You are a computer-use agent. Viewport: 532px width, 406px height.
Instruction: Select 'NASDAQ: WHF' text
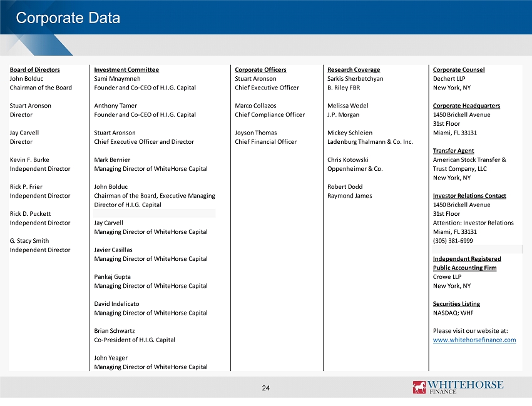453,313
